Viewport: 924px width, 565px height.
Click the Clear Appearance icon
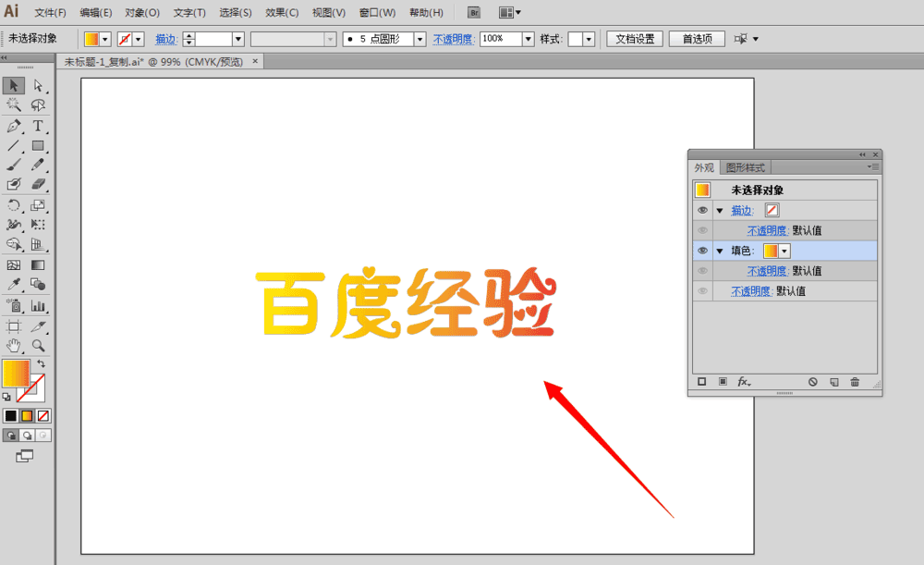point(812,382)
